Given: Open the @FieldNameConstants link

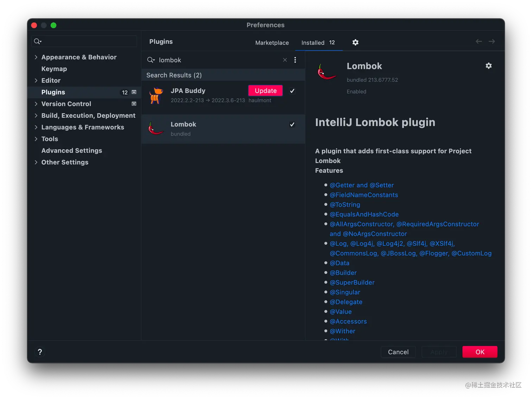Looking at the screenshot, I should tap(364, 195).
